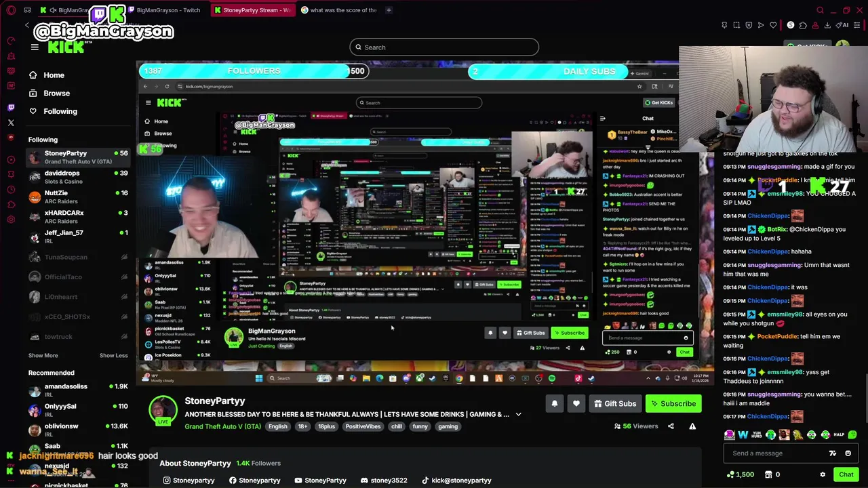
Task: Open X from Opera sidebar
Action: click(11, 123)
